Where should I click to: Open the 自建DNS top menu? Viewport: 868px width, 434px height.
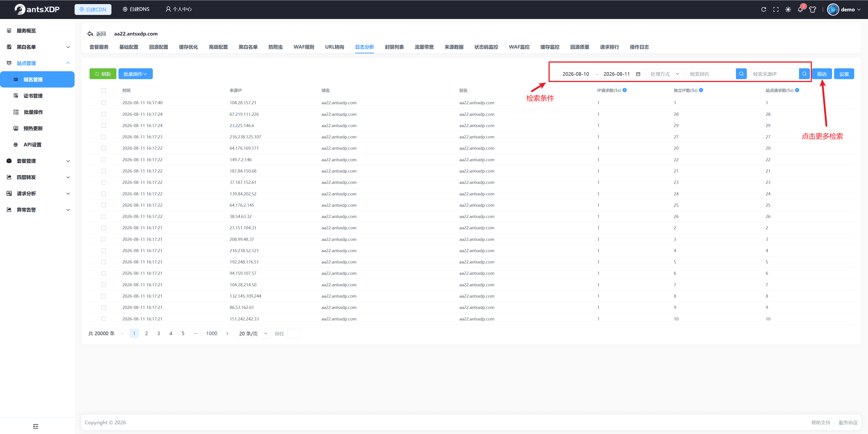(136, 9)
